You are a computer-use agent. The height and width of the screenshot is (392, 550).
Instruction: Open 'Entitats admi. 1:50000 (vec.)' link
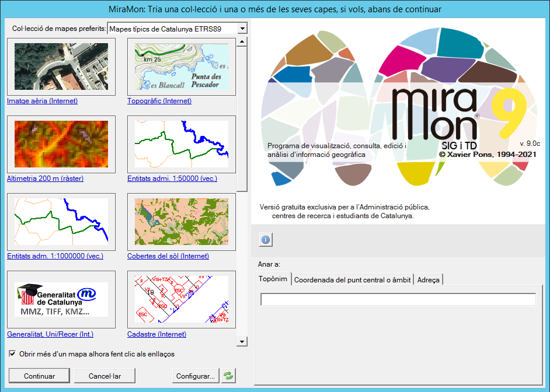click(172, 178)
